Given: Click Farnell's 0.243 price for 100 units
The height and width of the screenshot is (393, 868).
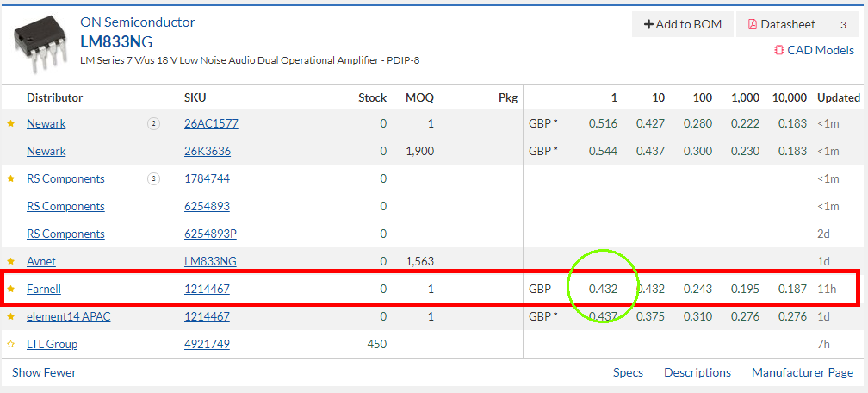Looking at the screenshot, I should click(697, 289).
